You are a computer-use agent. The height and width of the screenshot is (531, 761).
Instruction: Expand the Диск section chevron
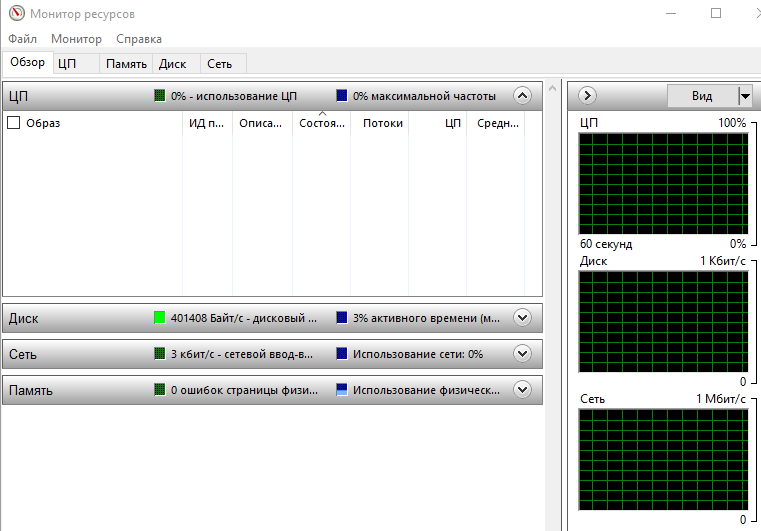(x=522, y=318)
